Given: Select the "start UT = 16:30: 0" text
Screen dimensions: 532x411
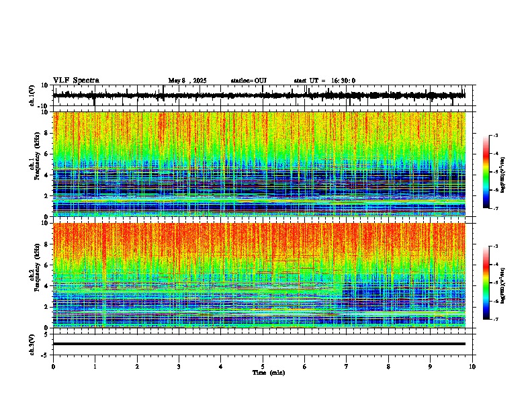Looking at the screenshot, I should pos(324,81).
